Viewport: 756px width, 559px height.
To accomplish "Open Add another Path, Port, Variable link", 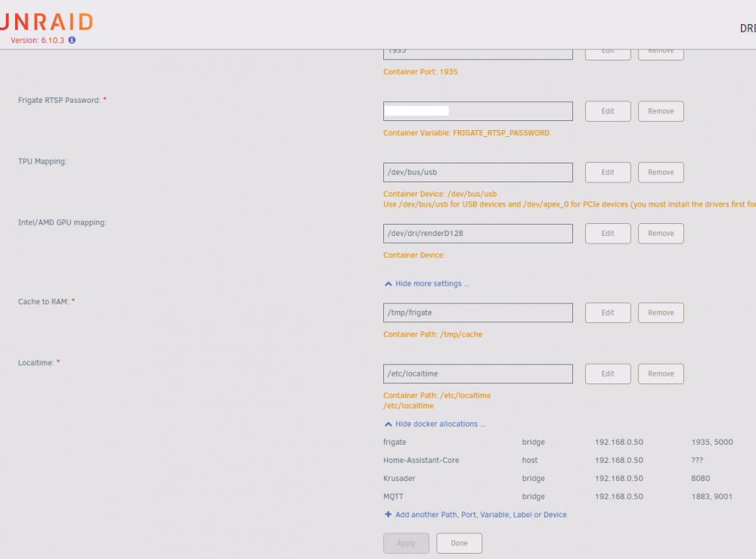I will pos(481,514).
